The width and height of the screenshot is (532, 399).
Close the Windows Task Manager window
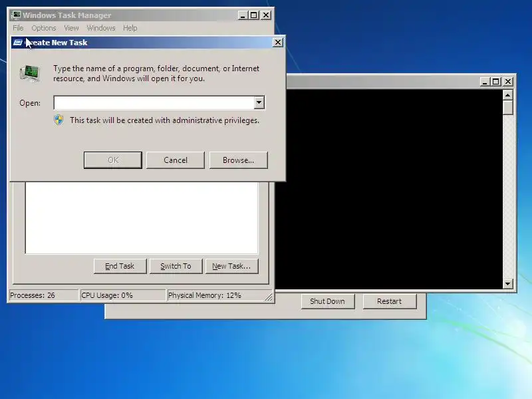(x=267, y=15)
